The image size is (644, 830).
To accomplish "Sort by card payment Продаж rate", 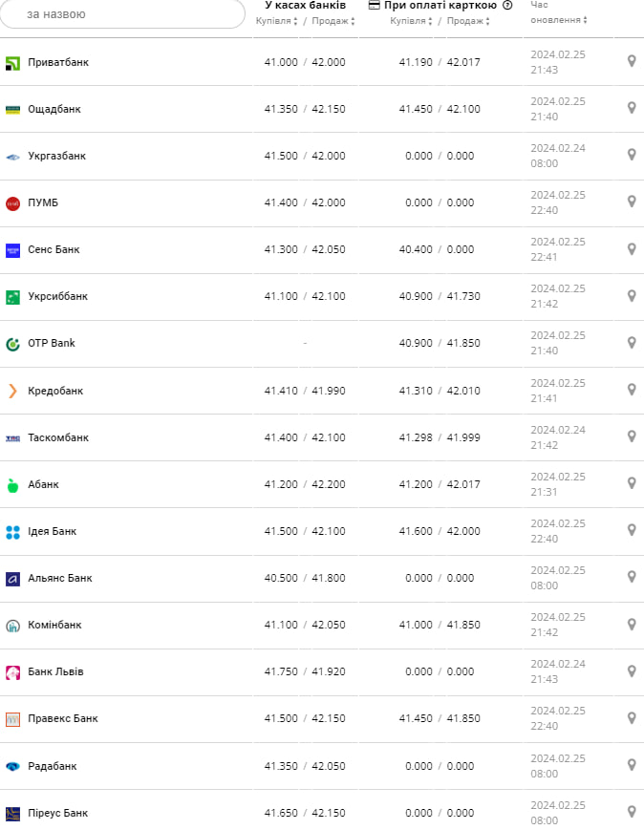I will pos(467,21).
